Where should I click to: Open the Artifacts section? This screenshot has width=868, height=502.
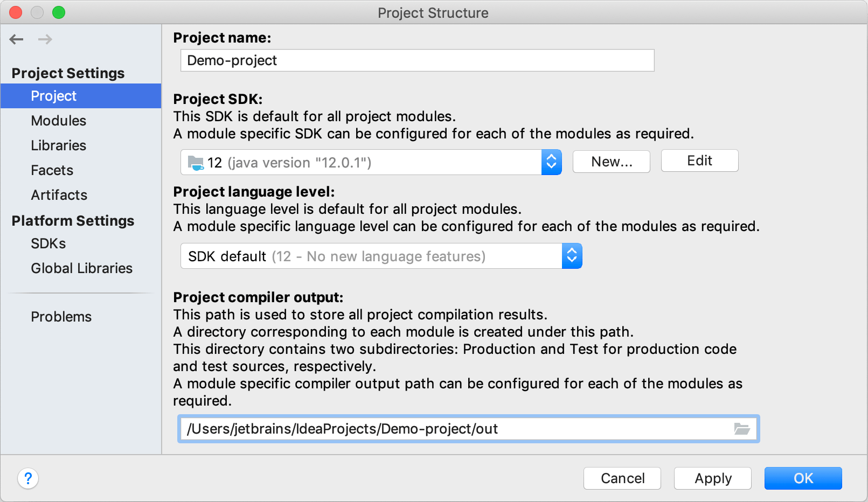tap(59, 195)
